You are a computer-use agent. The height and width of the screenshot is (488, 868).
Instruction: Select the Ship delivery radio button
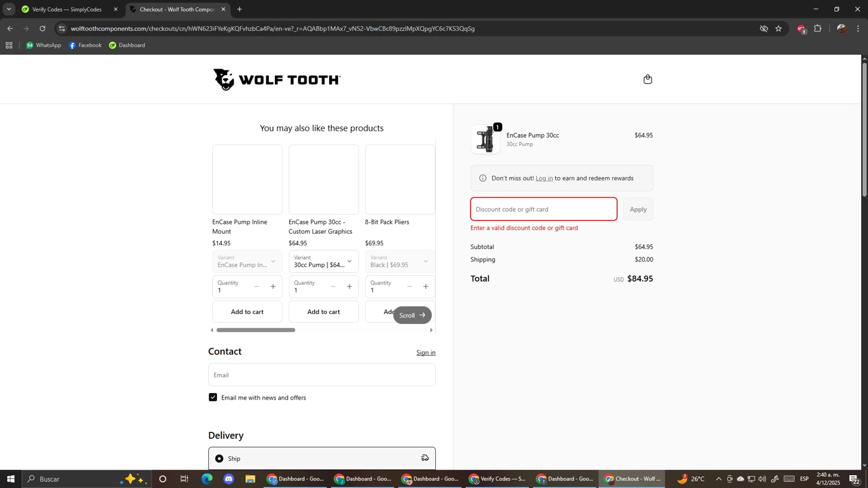(x=219, y=459)
